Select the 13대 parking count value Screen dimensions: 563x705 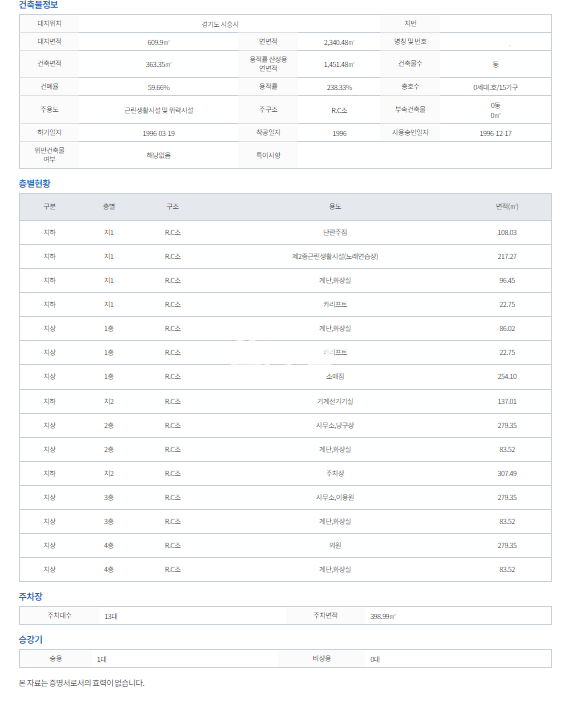[x=111, y=616]
